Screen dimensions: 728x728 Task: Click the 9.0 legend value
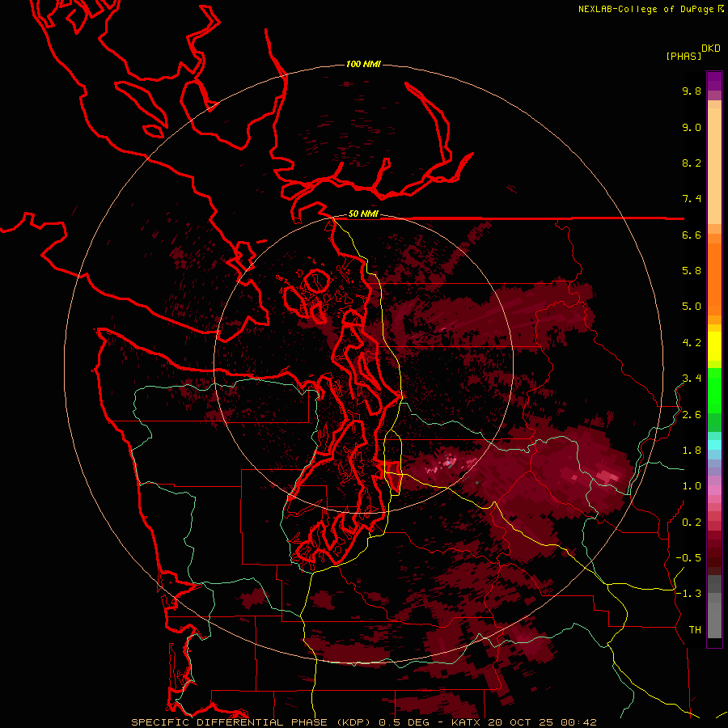(x=692, y=127)
